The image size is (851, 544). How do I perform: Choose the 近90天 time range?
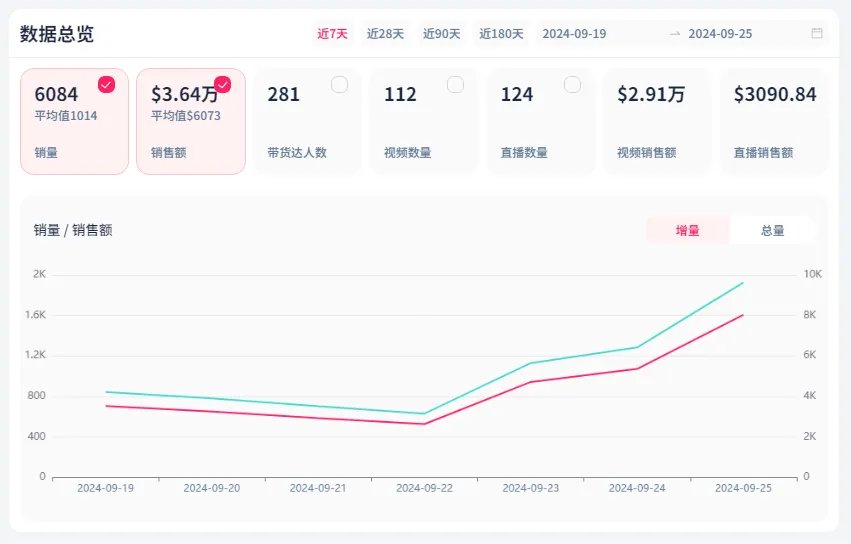click(441, 33)
